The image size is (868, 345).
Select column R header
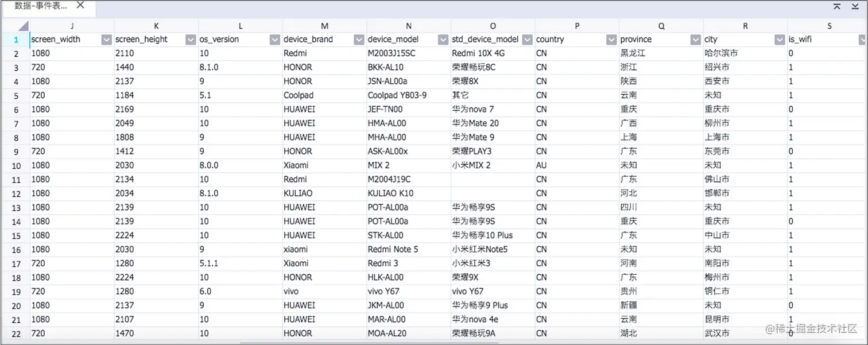(x=745, y=26)
